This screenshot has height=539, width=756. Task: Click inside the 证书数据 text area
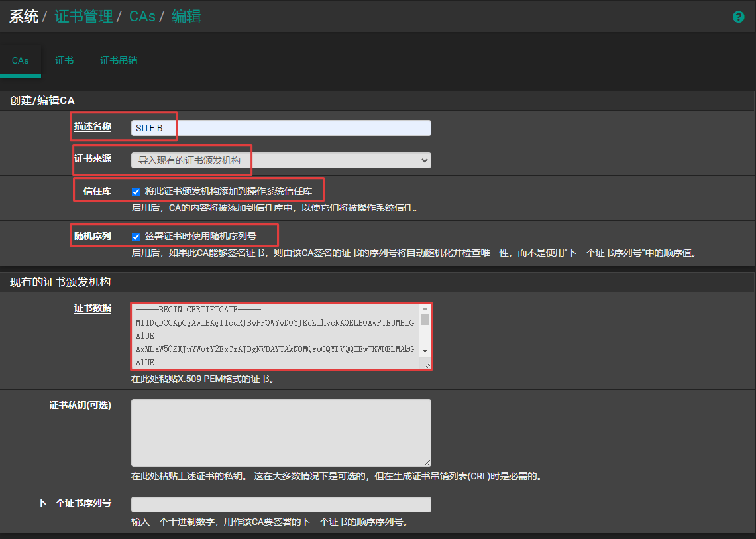275,336
